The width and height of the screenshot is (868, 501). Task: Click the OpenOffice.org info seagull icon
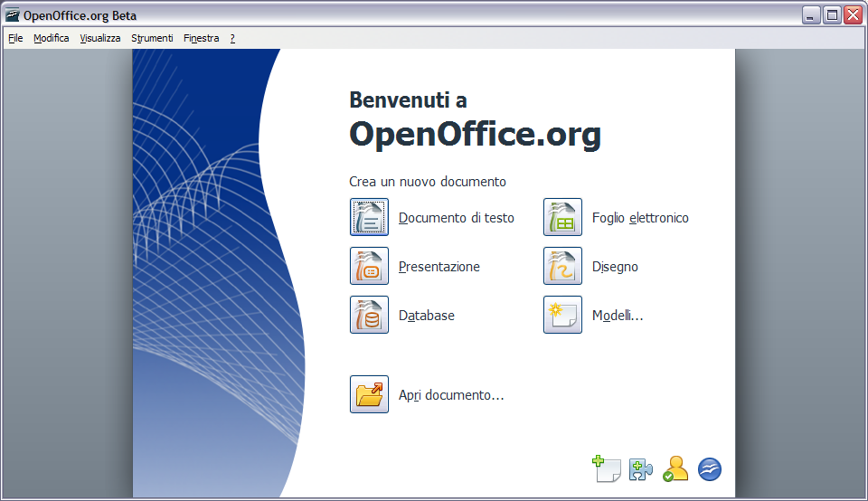pyautogui.click(x=710, y=469)
